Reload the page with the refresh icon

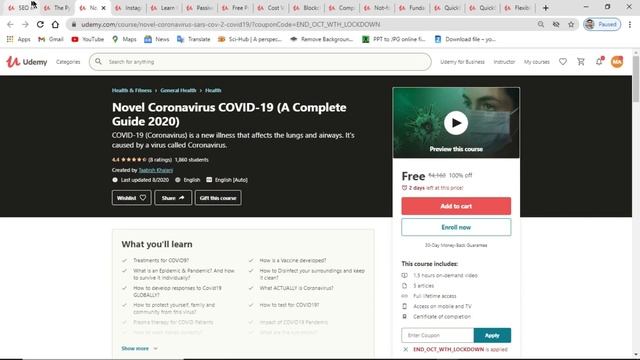40,24
